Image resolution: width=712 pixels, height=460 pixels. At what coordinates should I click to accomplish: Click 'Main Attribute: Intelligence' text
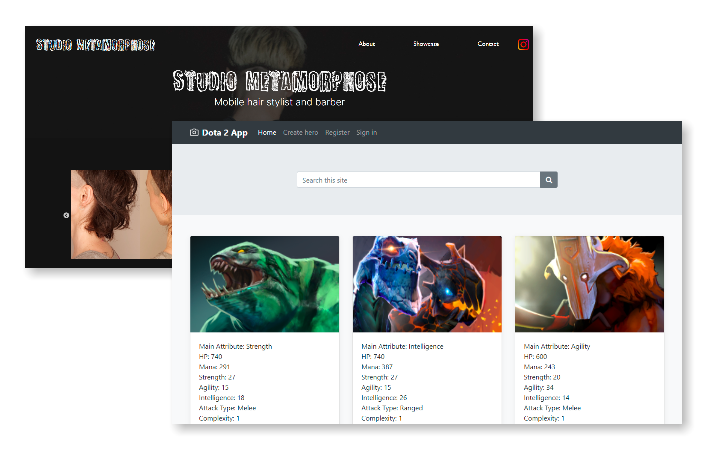pos(402,346)
